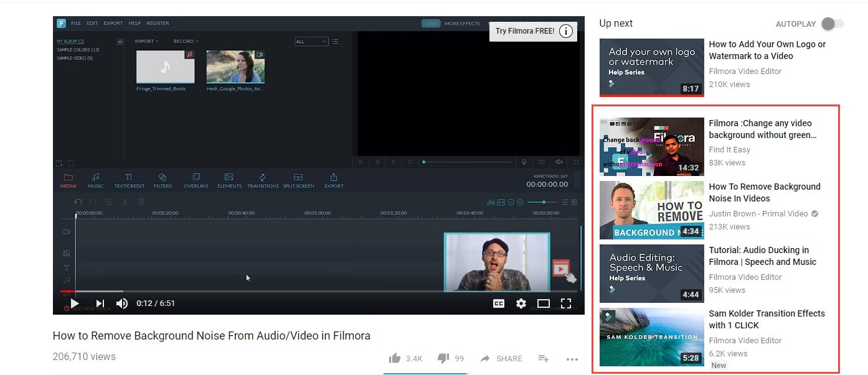Open How To Remove Background Noise video
This screenshot has height=375, width=868.
tap(765, 192)
